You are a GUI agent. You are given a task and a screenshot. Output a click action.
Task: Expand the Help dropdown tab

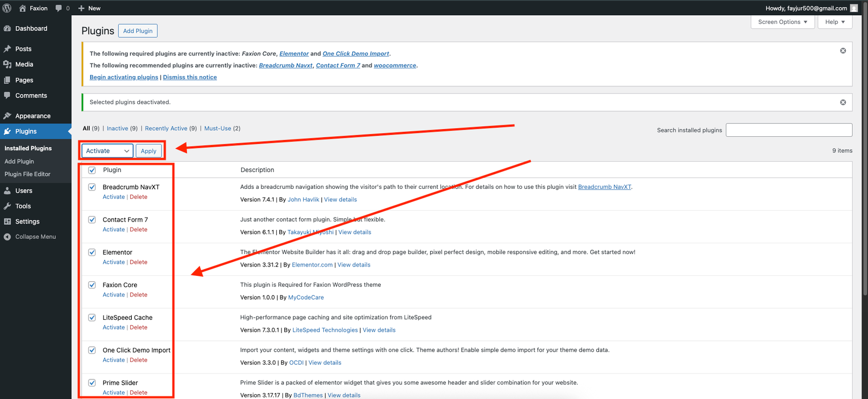pyautogui.click(x=835, y=22)
